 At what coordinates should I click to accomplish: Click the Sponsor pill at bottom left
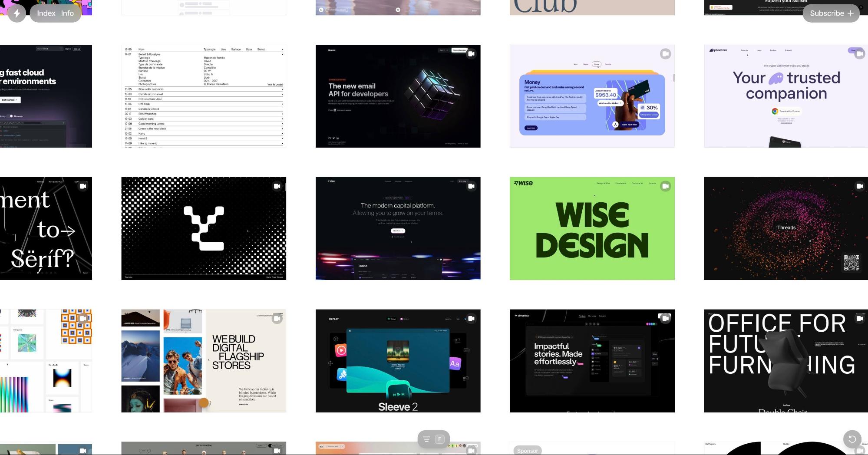(x=528, y=451)
